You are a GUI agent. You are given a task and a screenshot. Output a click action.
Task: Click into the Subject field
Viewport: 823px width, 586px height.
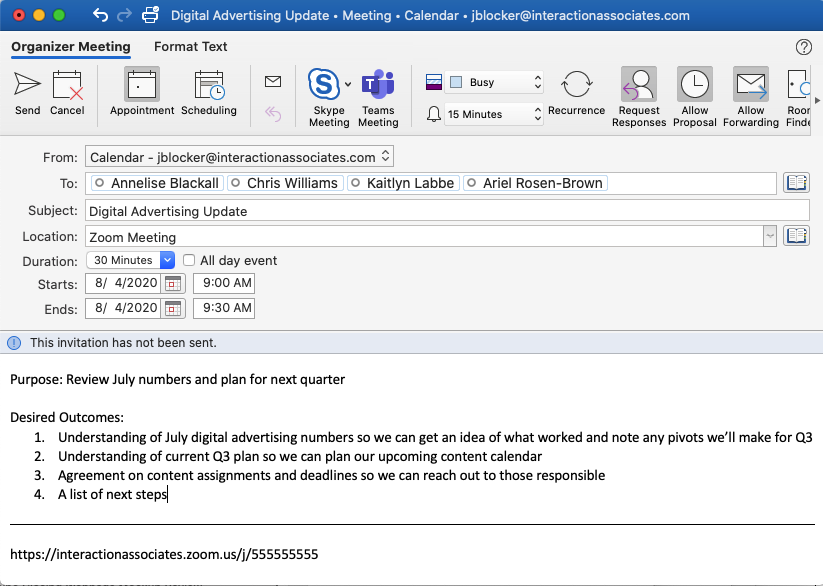pyautogui.click(x=445, y=211)
